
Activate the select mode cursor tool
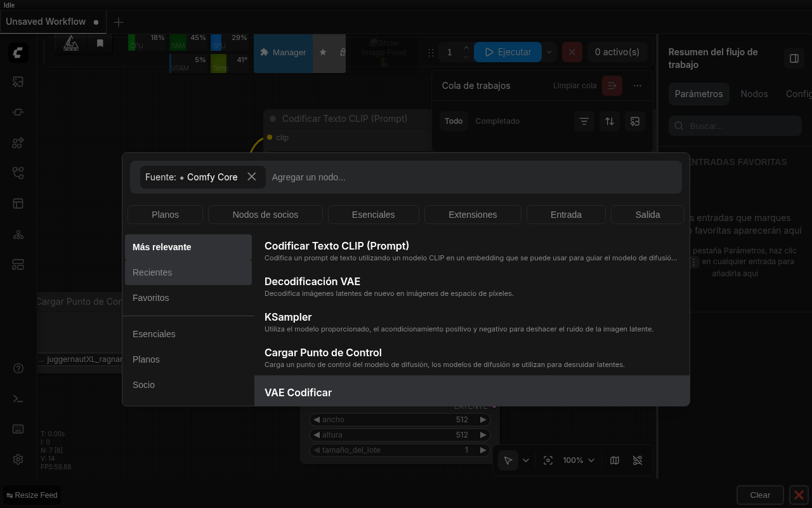point(508,460)
